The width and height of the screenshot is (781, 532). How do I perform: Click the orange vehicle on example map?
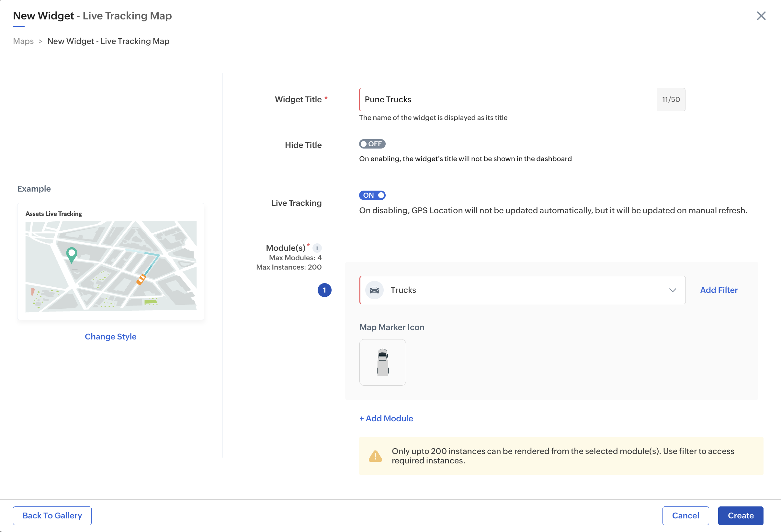pyautogui.click(x=141, y=279)
